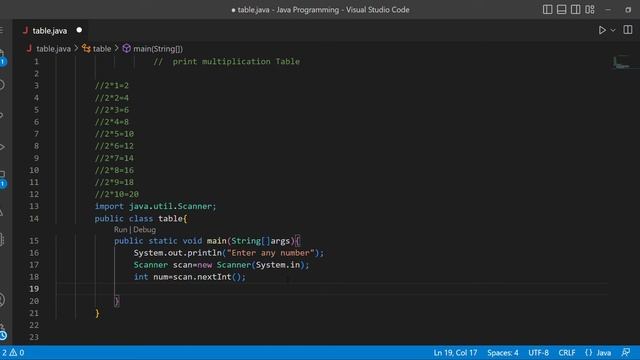This screenshot has width=640, height=360.
Task: Click Run code lens above main
Action: point(120,229)
